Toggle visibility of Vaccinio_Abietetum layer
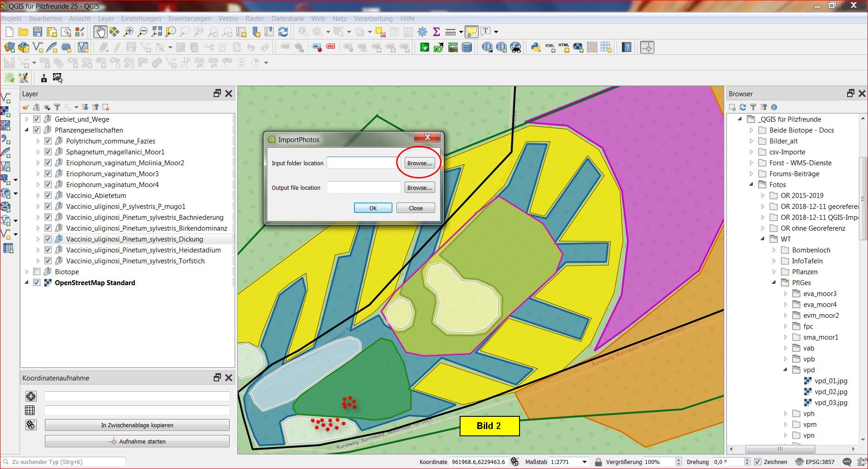 48,196
